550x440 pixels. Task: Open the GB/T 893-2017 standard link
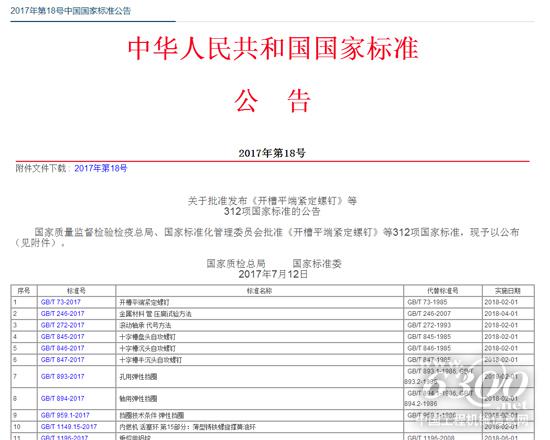(x=62, y=376)
